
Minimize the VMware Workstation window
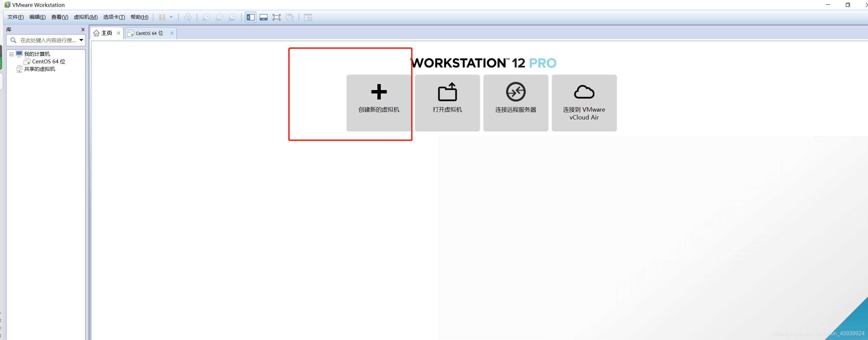[828, 5]
